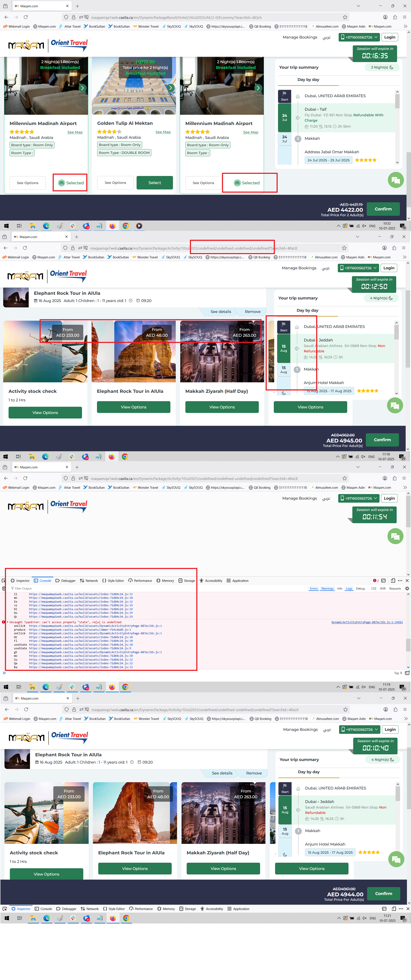The width and height of the screenshot is (411, 980).
Task: Toggle the Errors filter in console
Action: click(x=314, y=588)
